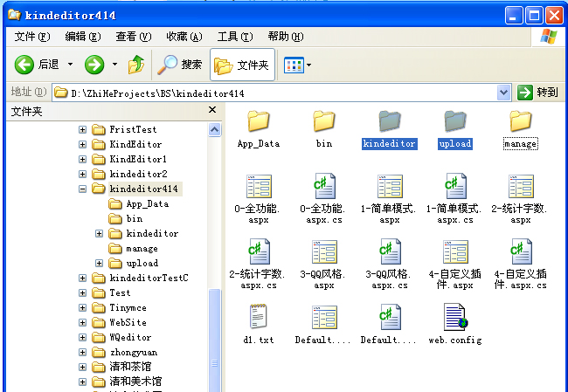Expand the KindEditor1 tree node

83,159
